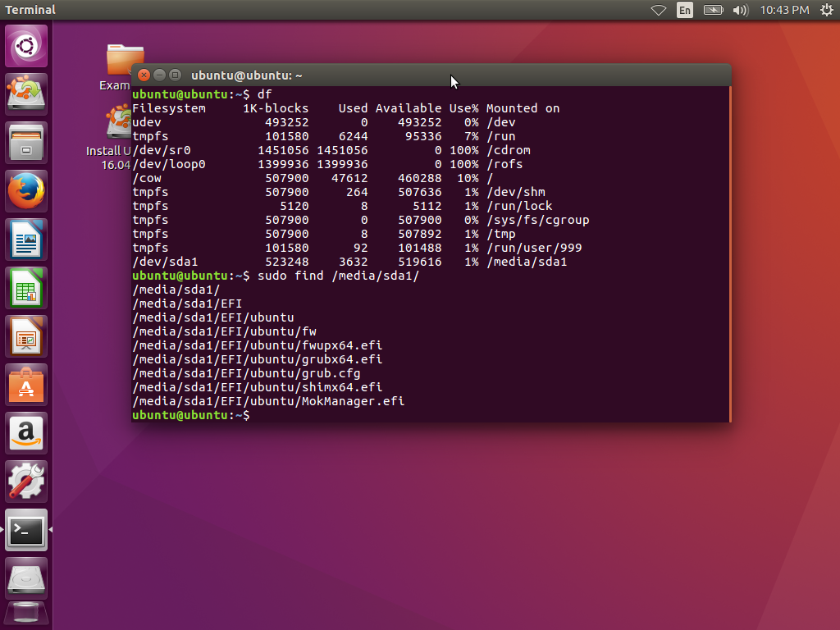Image resolution: width=840 pixels, height=630 pixels.
Task: Launch the Install Ubuntu launcher icon
Action: (x=25, y=94)
